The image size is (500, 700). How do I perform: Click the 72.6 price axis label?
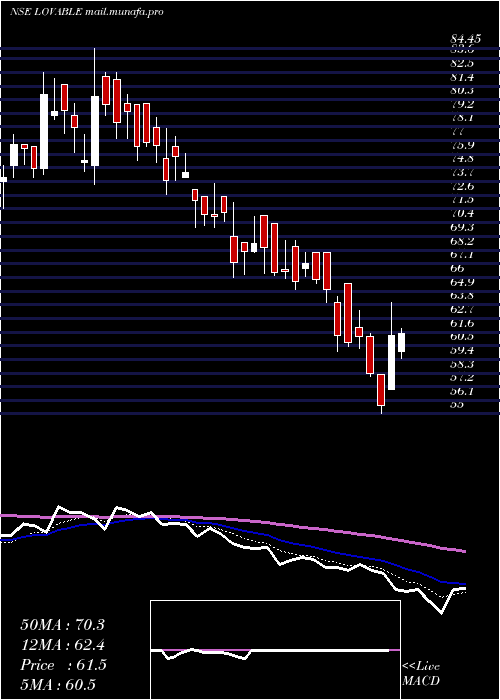(462, 186)
